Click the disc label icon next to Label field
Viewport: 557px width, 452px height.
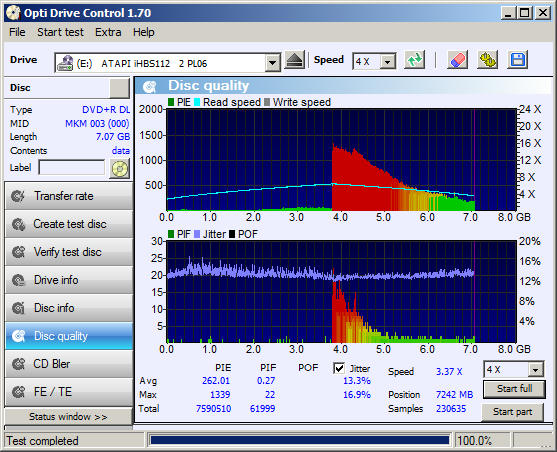click(120, 168)
